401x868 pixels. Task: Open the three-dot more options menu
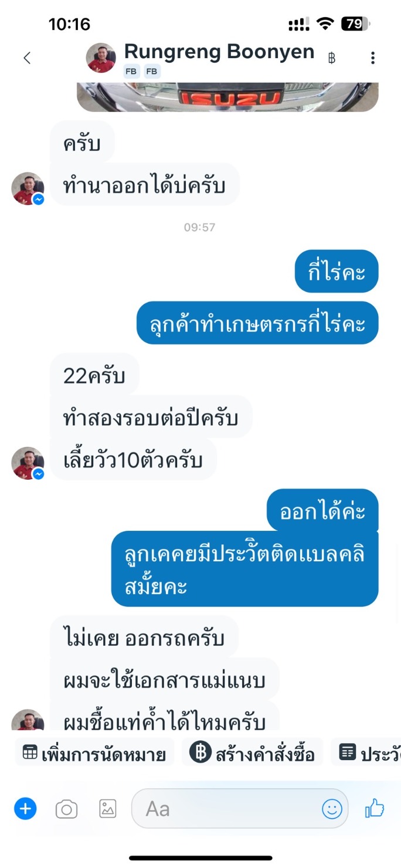(x=373, y=57)
